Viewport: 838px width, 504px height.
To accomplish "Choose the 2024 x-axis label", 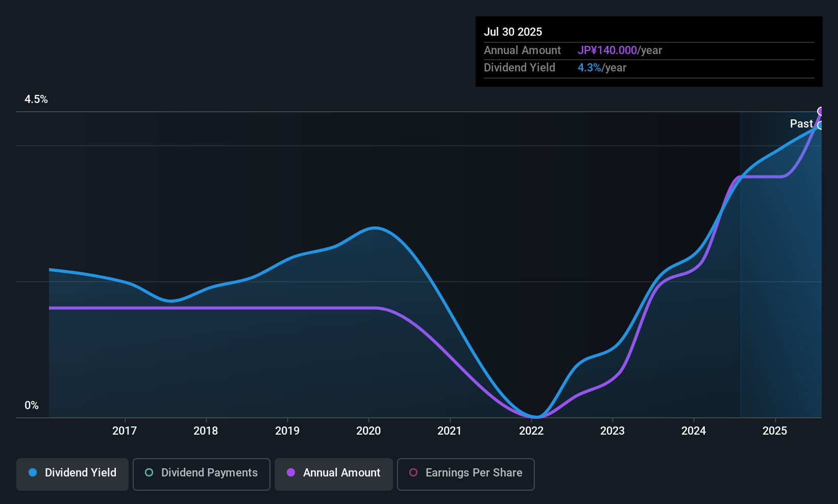I will pos(694,431).
